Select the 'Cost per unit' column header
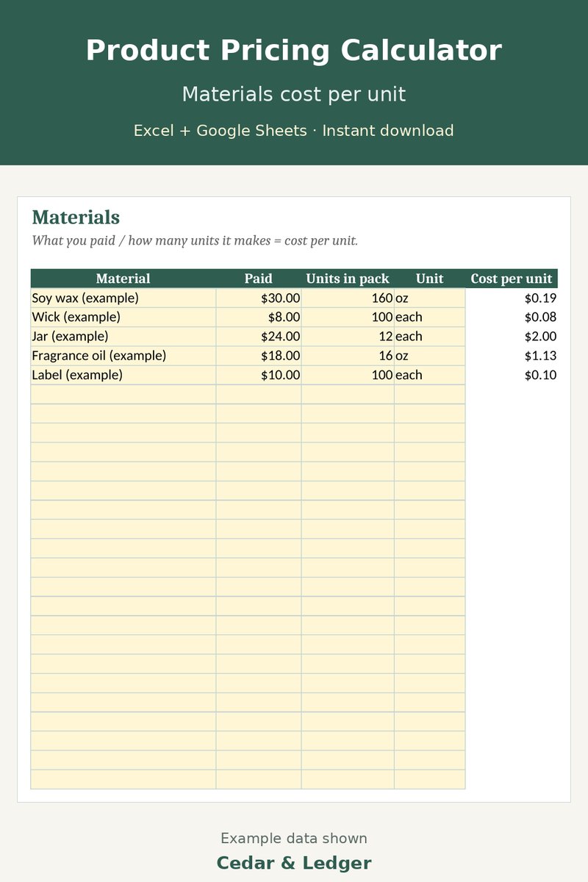Image resolution: width=588 pixels, height=882 pixels. point(512,279)
